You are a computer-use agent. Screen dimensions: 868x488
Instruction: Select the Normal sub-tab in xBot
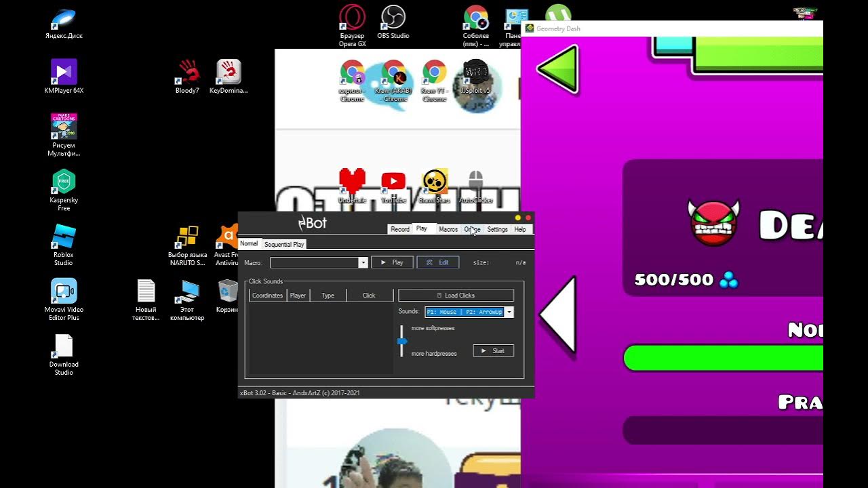pyautogui.click(x=249, y=243)
